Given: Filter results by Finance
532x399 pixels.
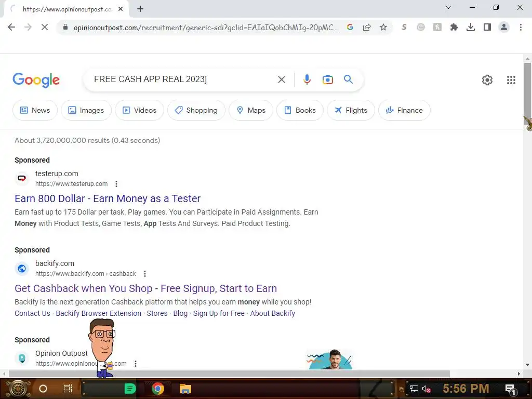Looking at the screenshot, I should tap(404, 110).
